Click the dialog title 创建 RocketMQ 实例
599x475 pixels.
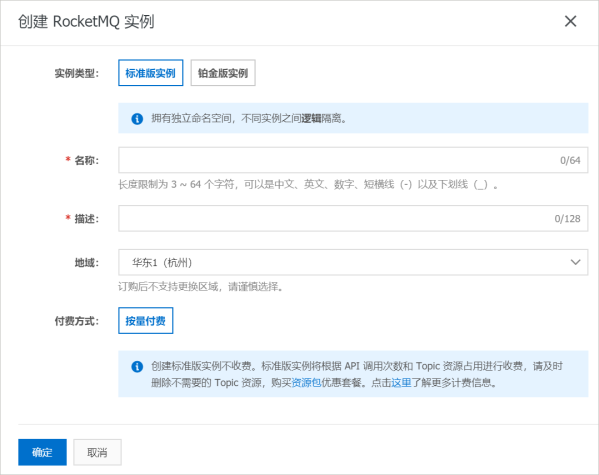[x=86, y=22]
